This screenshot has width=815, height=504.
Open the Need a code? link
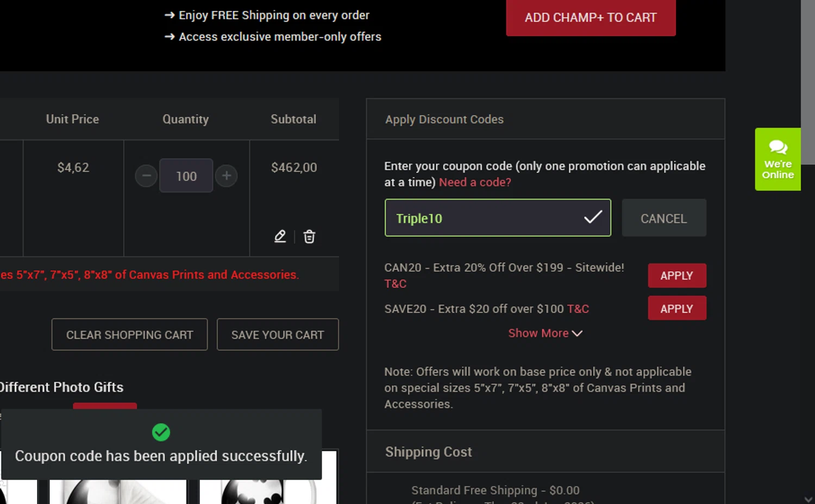(x=475, y=182)
